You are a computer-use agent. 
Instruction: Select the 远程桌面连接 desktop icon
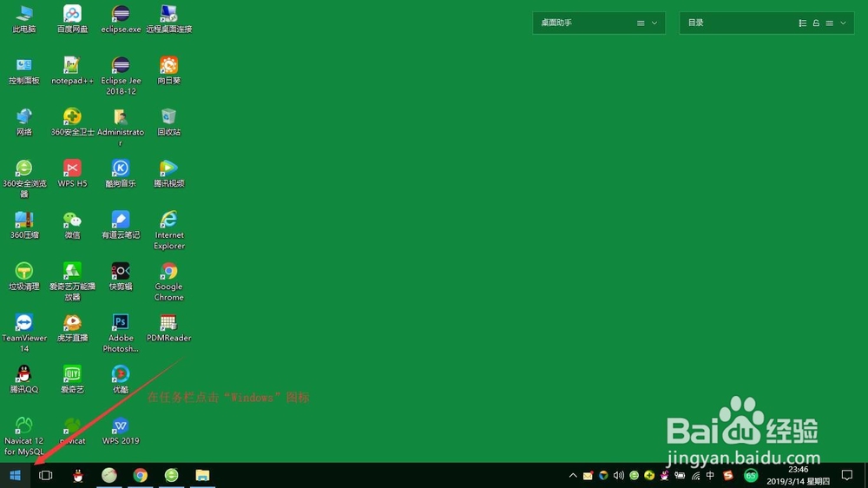169,19
